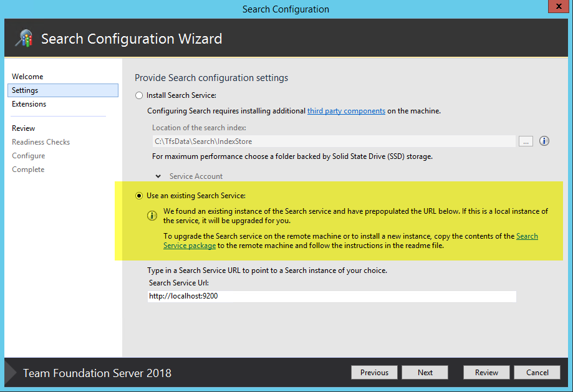Open the Welcome step
The width and height of the screenshot is (573, 392).
[x=27, y=77]
